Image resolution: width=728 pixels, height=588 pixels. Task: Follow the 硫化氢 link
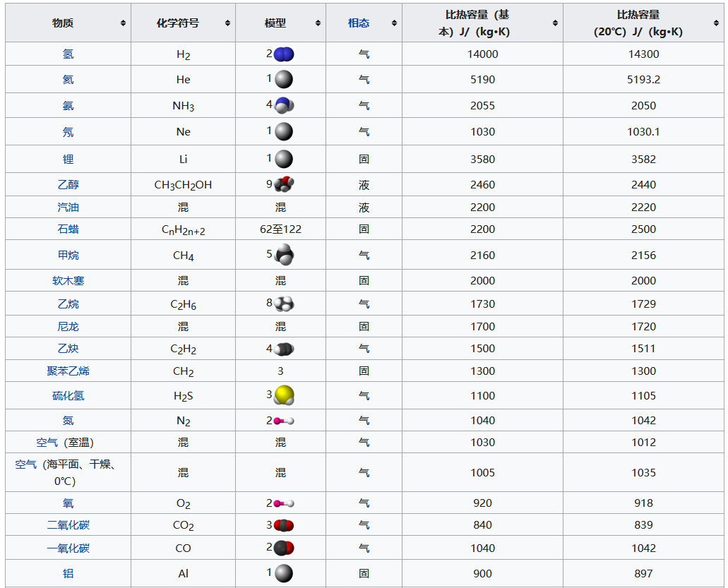tap(68, 396)
